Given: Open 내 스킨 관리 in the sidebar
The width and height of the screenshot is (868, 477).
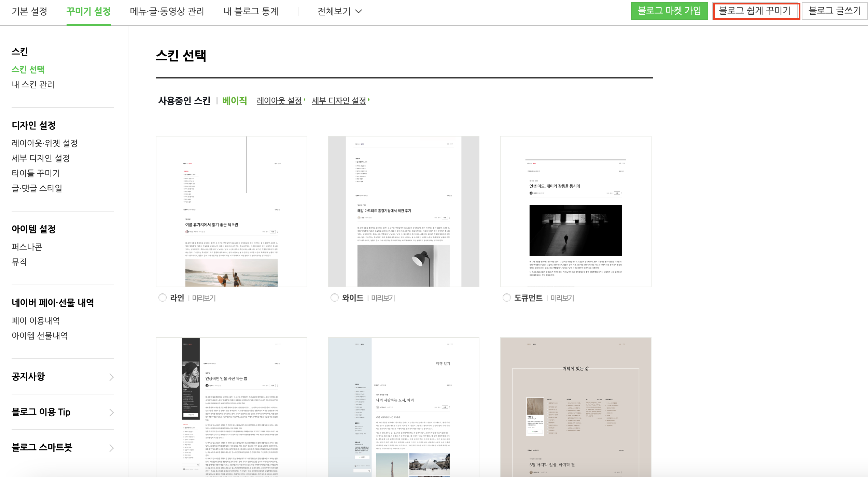Looking at the screenshot, I should (x=33, y=84).
